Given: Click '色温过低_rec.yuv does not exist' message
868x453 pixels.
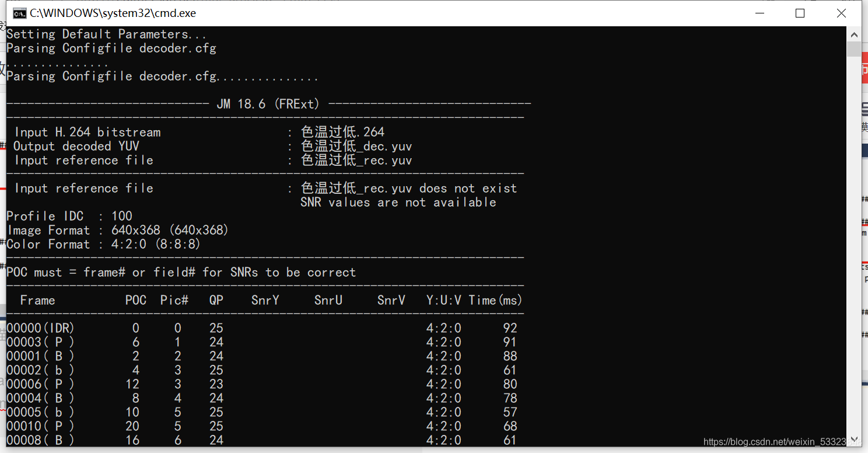Looking at the screenshot, I should pyautogui.click(x=409, y=188).
